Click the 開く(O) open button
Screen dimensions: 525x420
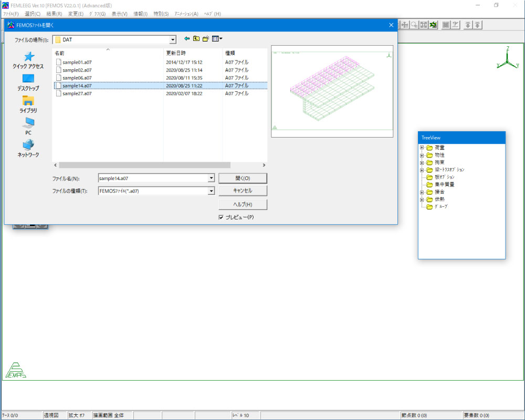point(243,178)
